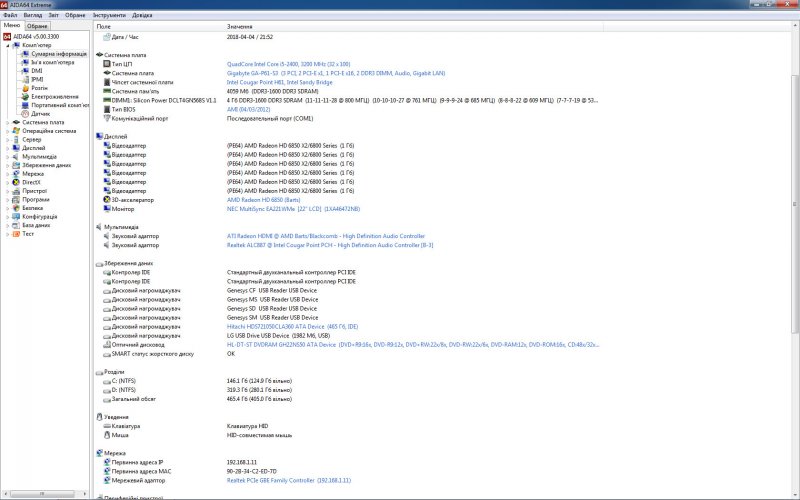Open the Звіт menu
Image resolution: width=800 pixels, height=500 pixels.
(54, 16)
